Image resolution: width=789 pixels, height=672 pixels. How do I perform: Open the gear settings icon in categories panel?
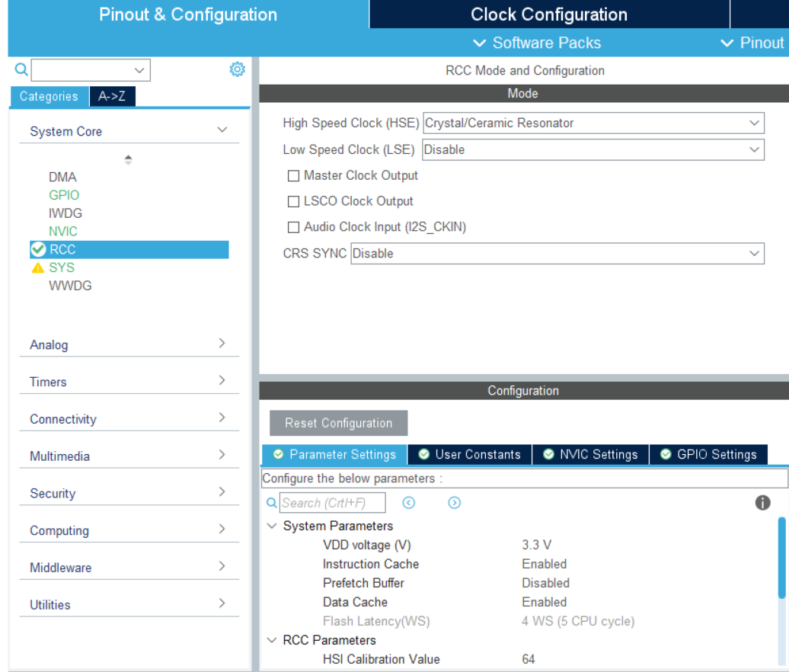tap(237, 69)
